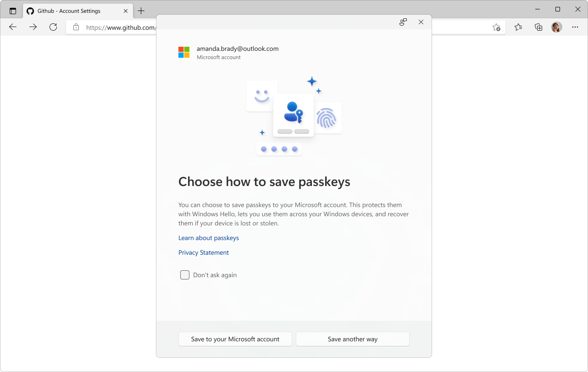Enable the Don't ask again checkbox
588x372 pixels.
tap(184, 275)
